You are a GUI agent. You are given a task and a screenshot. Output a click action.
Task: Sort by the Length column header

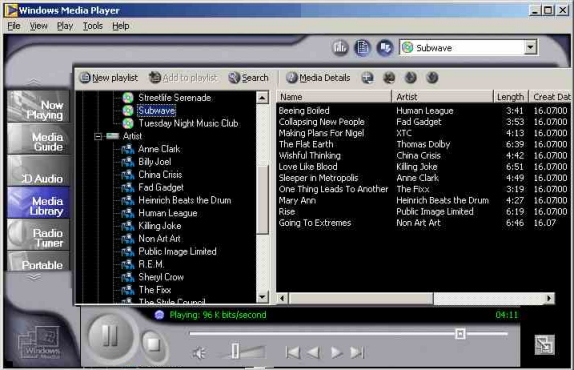(x=510, y=97)
